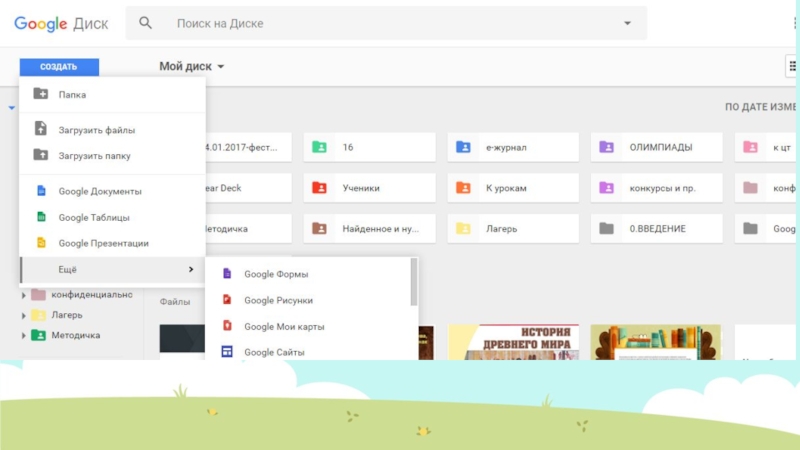Choose Google Мои карты from submenu
The width and height of the screenshot is (800, 450).
(x=308, y=327)
